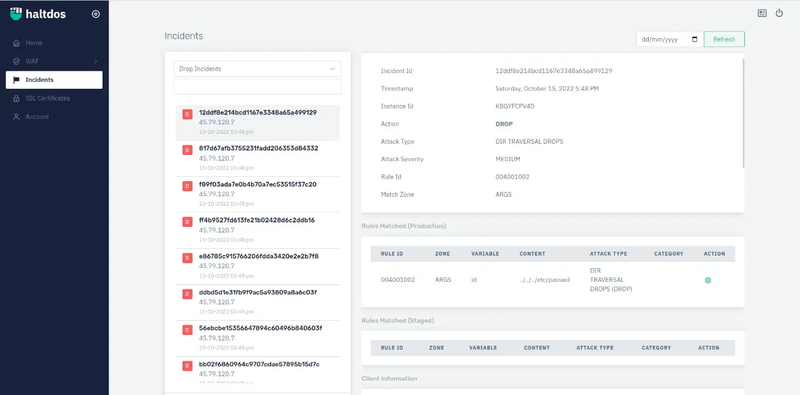The height and width of the screenshot is (395, 800).
Task: Open the Drop Incidents dropdown
Action: click(257, 68)
